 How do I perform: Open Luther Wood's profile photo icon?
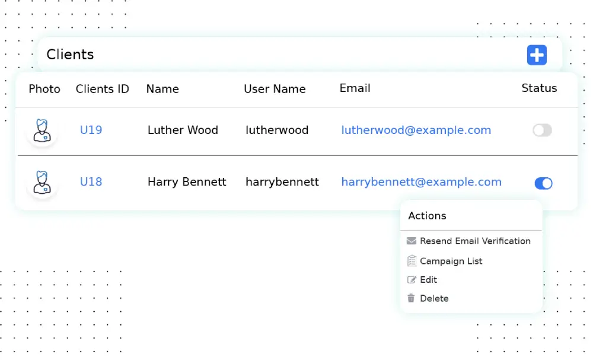click(x=42, y=130)
